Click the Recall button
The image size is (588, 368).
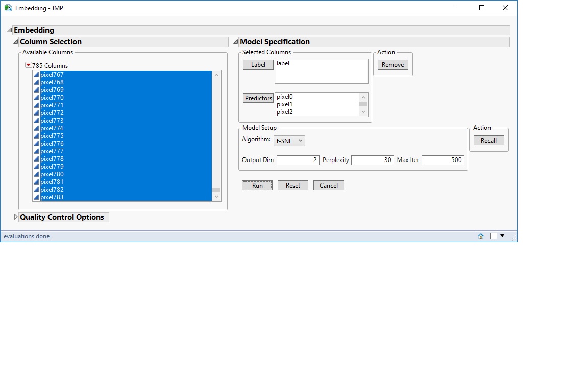[488, 140]
